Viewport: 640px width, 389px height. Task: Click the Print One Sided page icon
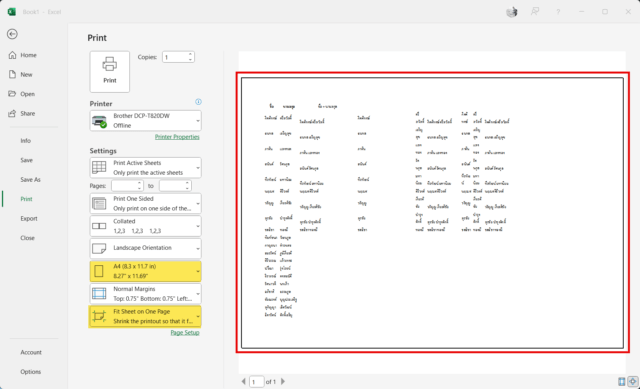[x=99, y=203]
